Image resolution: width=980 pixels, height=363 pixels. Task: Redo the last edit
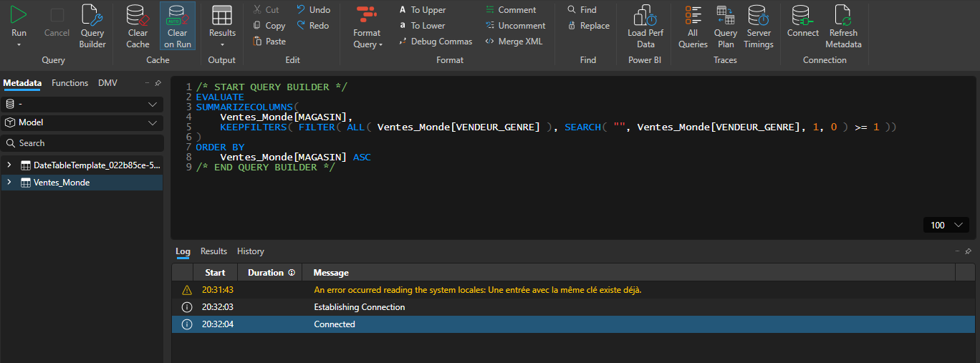[312, 26]
